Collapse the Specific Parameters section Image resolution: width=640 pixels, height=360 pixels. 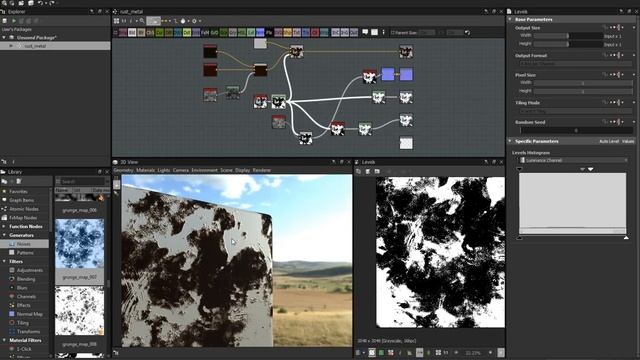coord(510,141)
